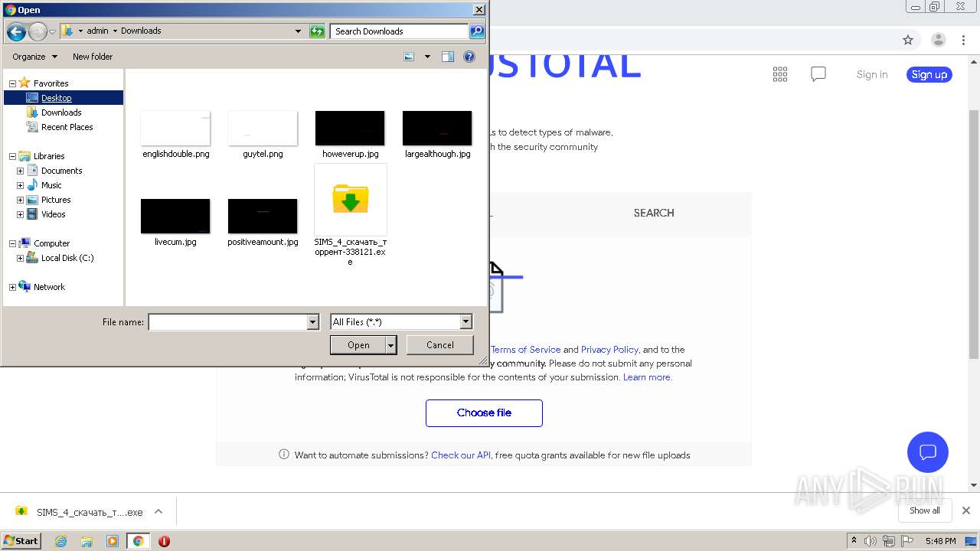Expand the Documents node
The image size is (980, 551).
tap(20, 171)
